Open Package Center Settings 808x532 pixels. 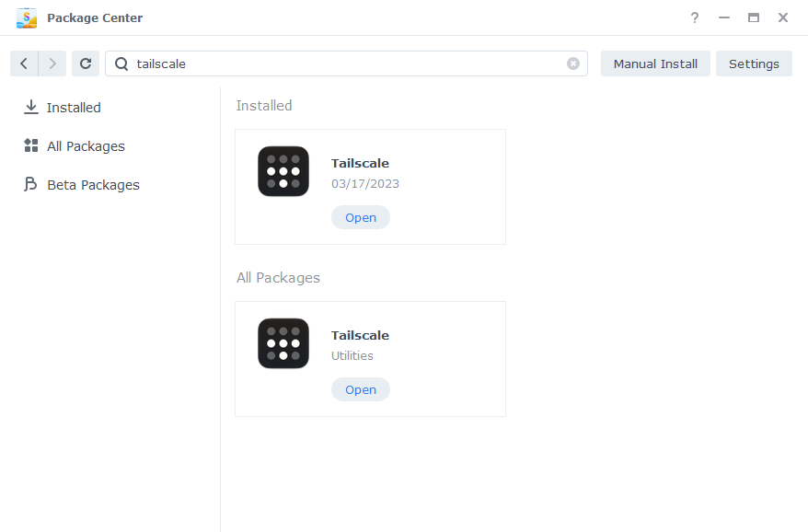tap(754, 64)
